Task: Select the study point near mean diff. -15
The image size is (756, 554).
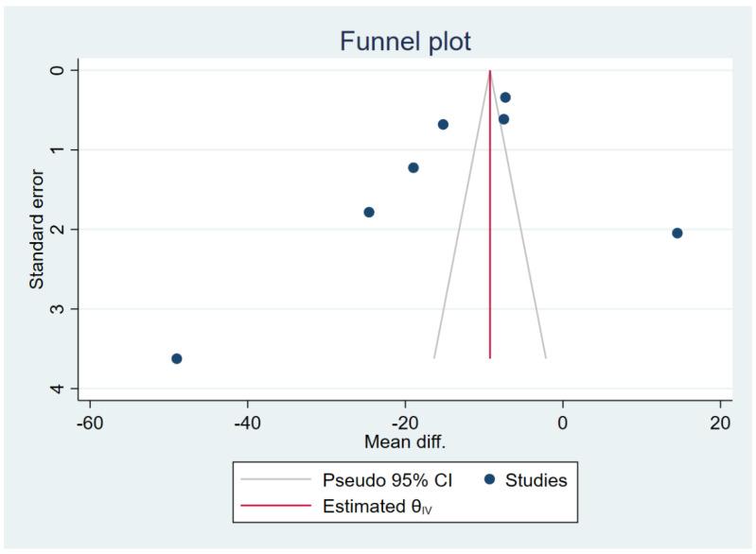Action: [x=443, y=124]
